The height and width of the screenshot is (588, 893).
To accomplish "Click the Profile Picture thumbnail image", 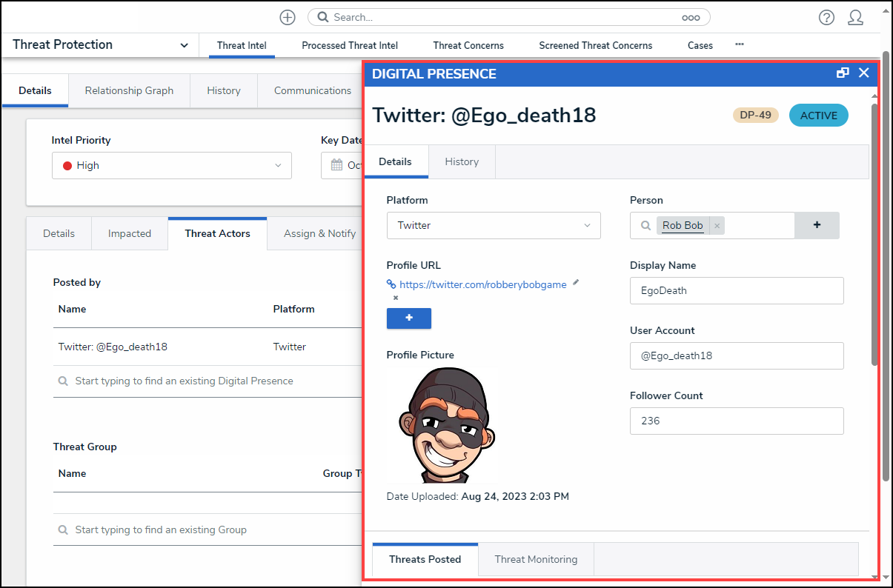I will click(x=442, y=426).
